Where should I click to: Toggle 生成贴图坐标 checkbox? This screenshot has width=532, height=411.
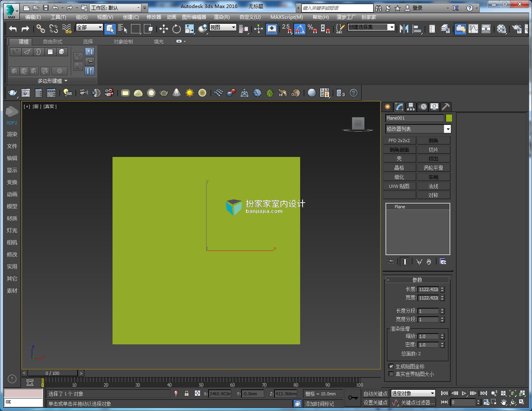coord(391,366)
